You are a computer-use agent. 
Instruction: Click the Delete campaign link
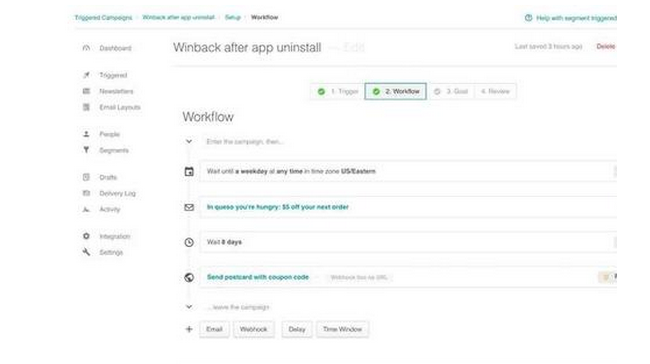(606, 46)
